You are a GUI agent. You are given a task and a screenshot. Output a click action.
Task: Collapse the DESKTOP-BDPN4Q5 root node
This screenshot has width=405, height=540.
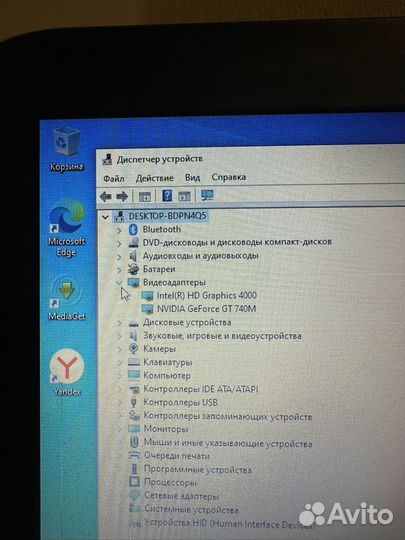[x=105, y=217]
